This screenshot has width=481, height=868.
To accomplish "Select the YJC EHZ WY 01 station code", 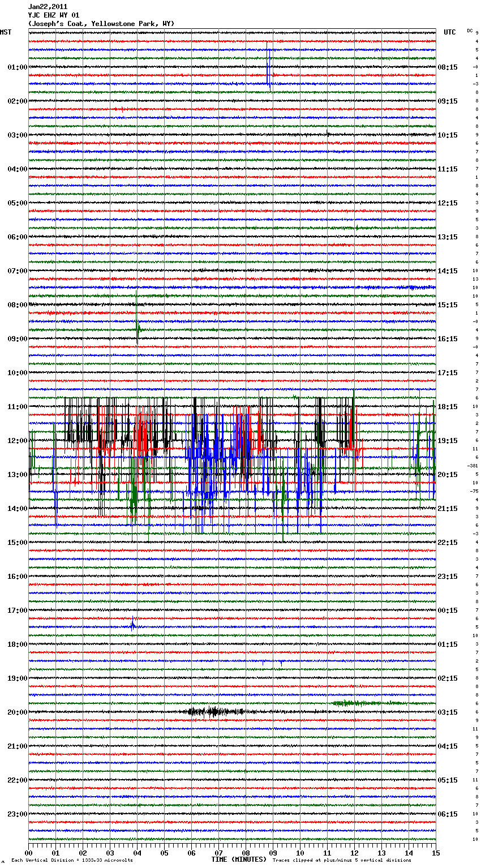I will point(54,15).
